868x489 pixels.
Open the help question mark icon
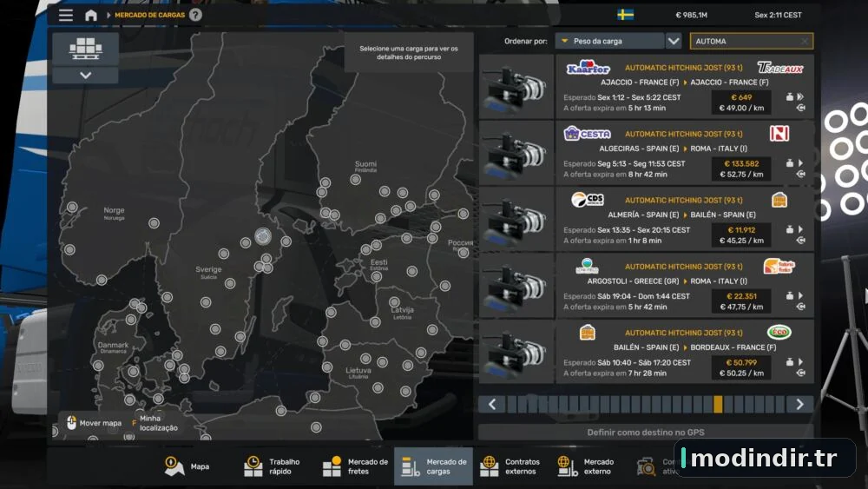195,15
